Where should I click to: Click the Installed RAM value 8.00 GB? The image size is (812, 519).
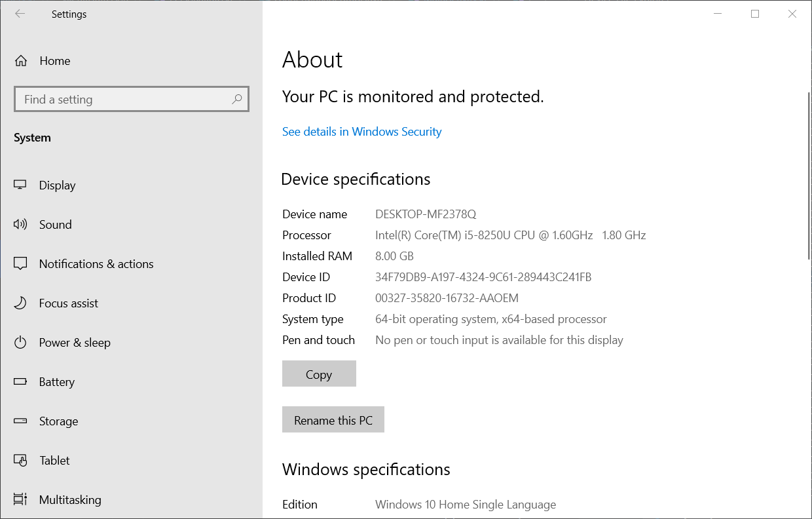pyautogui.click(x=394, y=256)
